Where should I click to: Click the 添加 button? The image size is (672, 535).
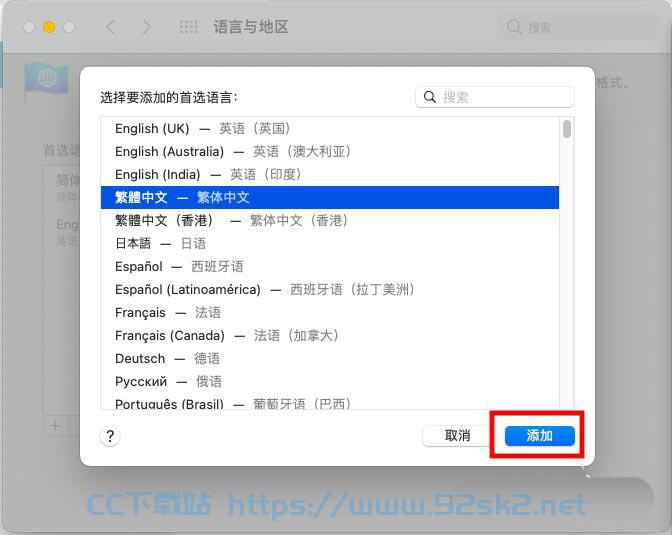coord(540,436)
